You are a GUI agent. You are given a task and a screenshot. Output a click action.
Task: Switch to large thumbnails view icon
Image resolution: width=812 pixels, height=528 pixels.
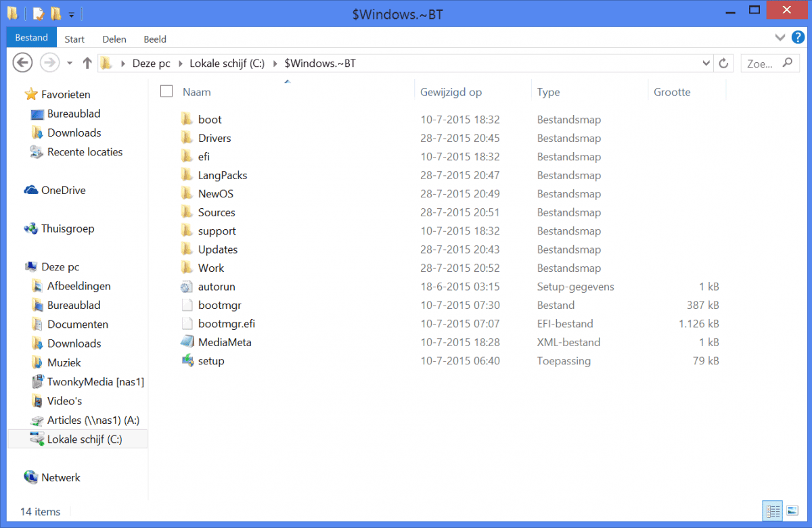coord(790,511)
